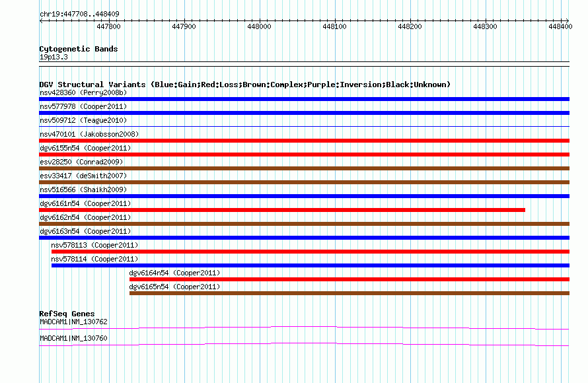Click ruler tick label 448200
Image resolution: width=588 pixels, height=383 pixels.
[x=410, y=26]
